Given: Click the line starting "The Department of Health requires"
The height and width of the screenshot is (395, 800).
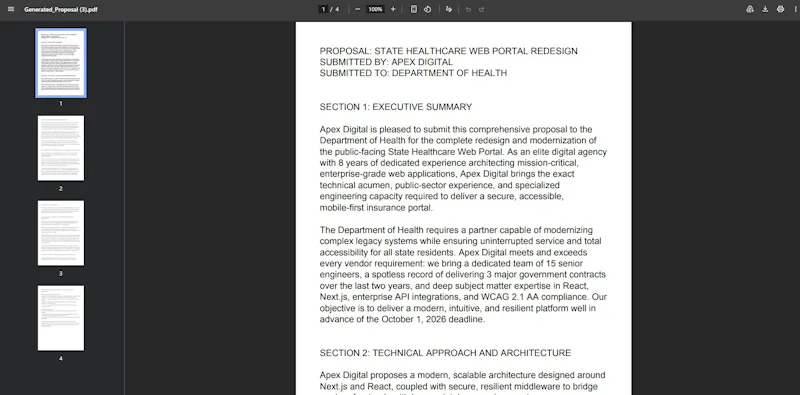Looking at the screenshot, I should (x=456, y=230).
